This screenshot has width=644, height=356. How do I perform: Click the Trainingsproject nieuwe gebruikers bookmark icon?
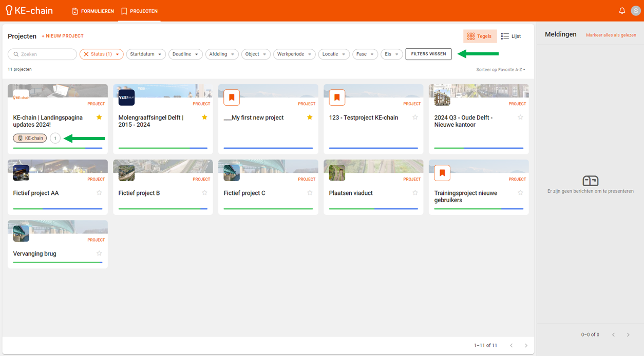(442, 173)
